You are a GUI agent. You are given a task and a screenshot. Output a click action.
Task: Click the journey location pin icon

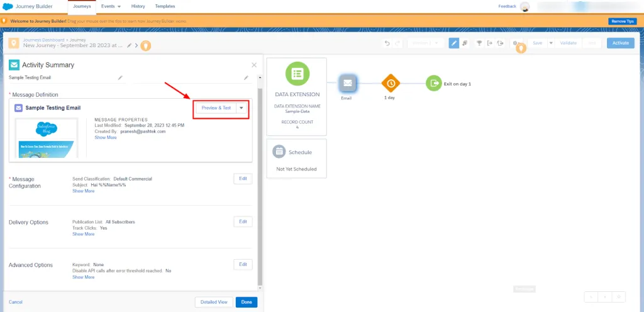click(14, 43)
